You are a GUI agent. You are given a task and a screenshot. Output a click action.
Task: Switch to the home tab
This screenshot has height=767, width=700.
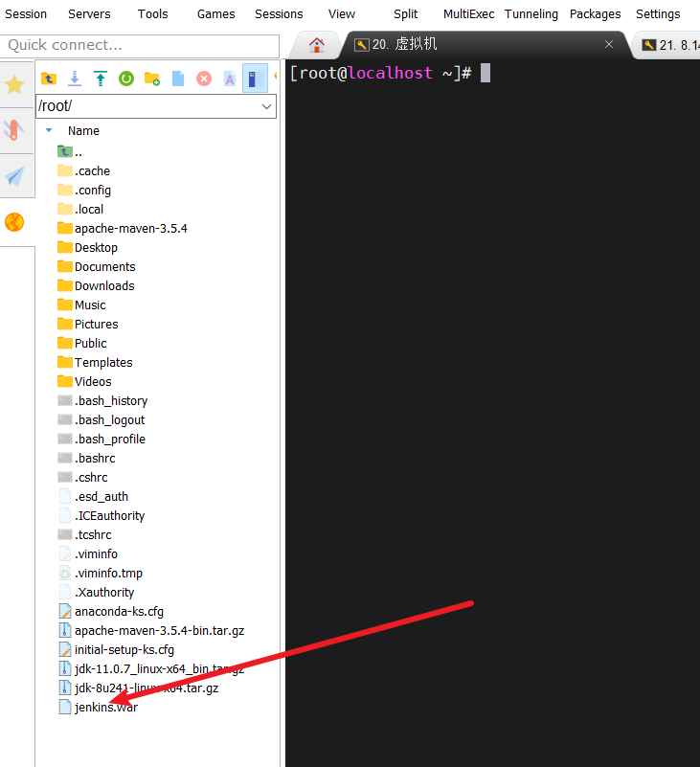pos(317,45)
